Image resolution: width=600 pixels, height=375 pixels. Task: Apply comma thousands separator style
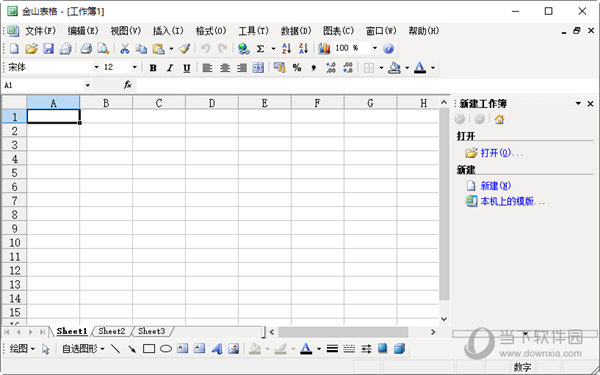(314, 68)
